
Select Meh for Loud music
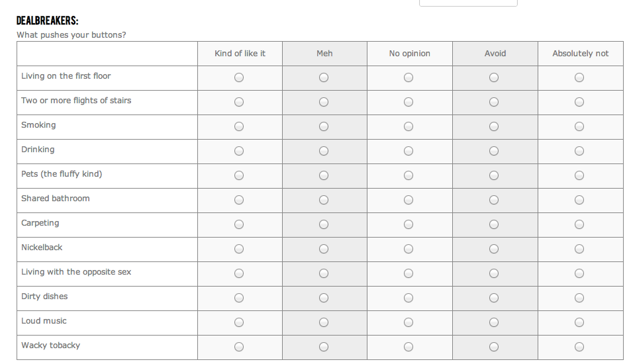[324, 322]
